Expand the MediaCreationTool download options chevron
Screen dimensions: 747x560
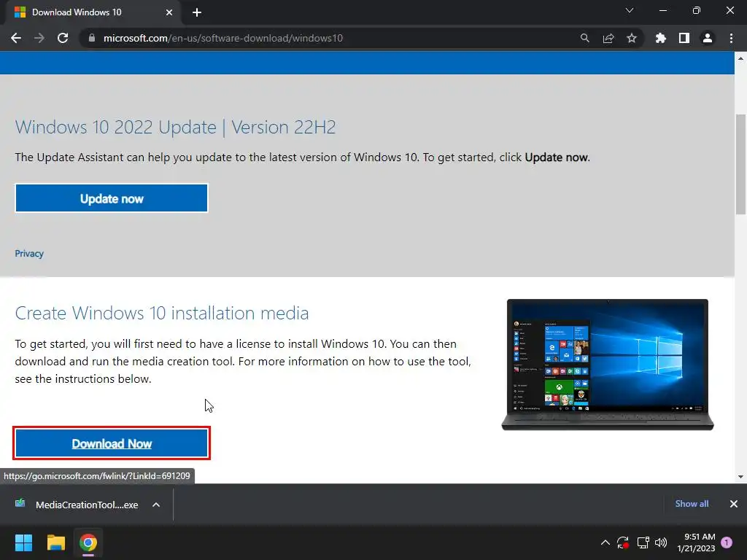tap(156, 505)
